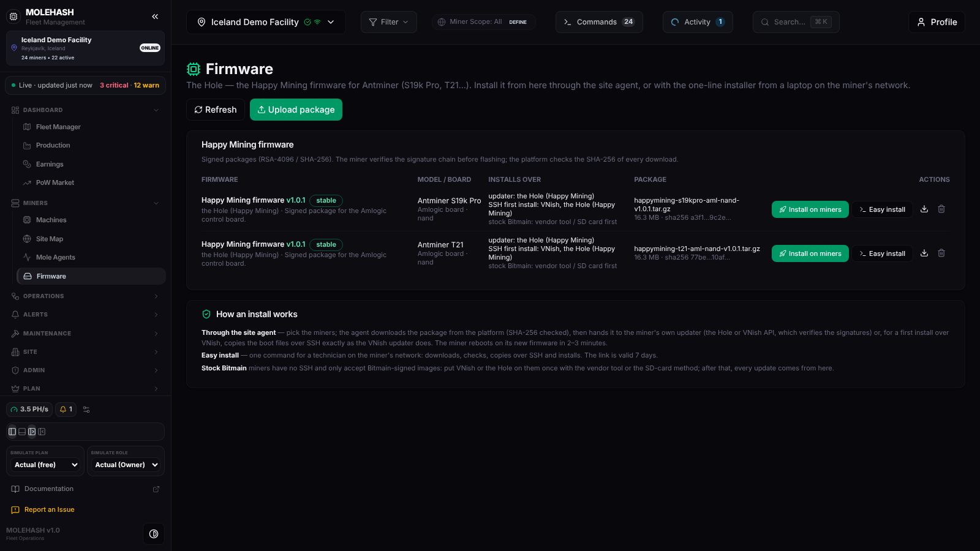
Task: Open the Filter dropdown
Action: click(389, 22)
